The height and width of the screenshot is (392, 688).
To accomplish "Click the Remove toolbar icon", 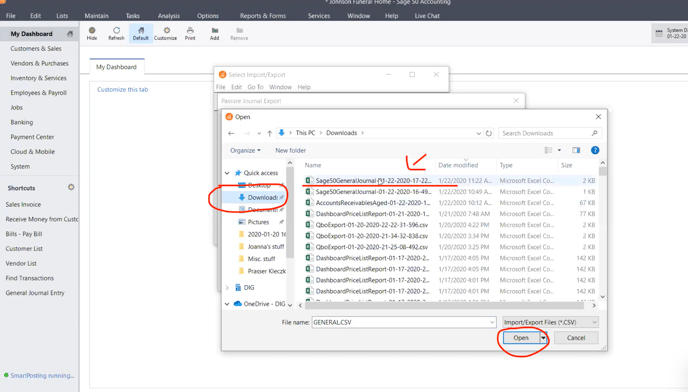I will tap(240, 30).
